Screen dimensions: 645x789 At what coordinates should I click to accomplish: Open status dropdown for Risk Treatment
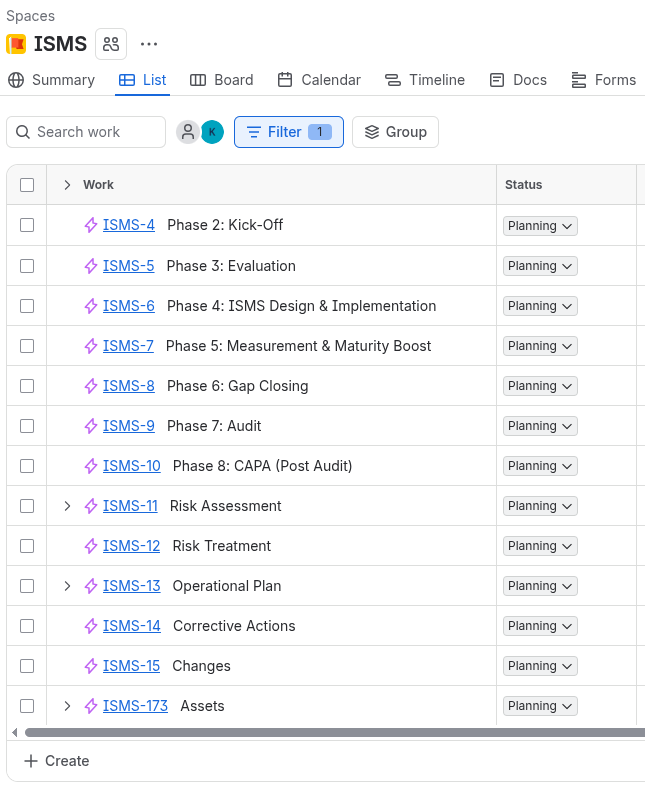pyautogui.click(x=540, y=546)
